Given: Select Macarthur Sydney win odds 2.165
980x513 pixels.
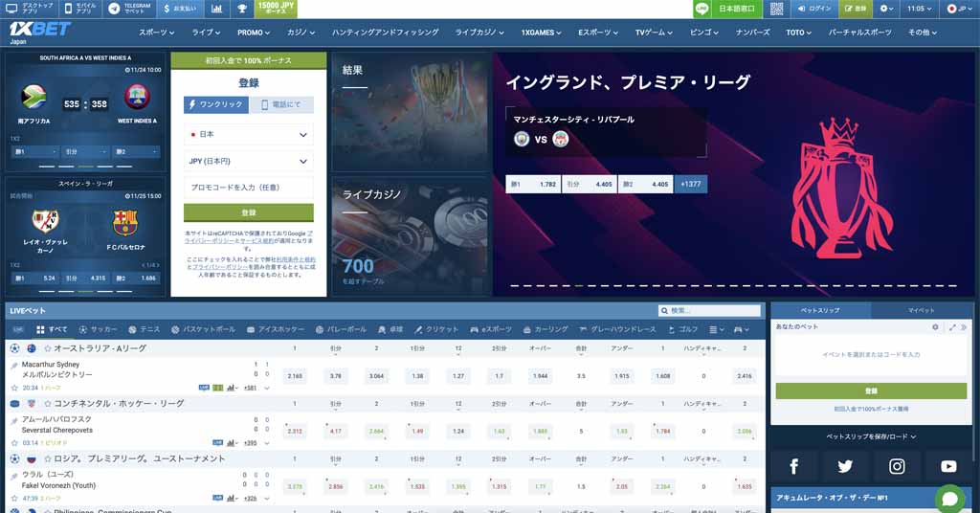Looking at the screenshot, I should pos(295,376).
